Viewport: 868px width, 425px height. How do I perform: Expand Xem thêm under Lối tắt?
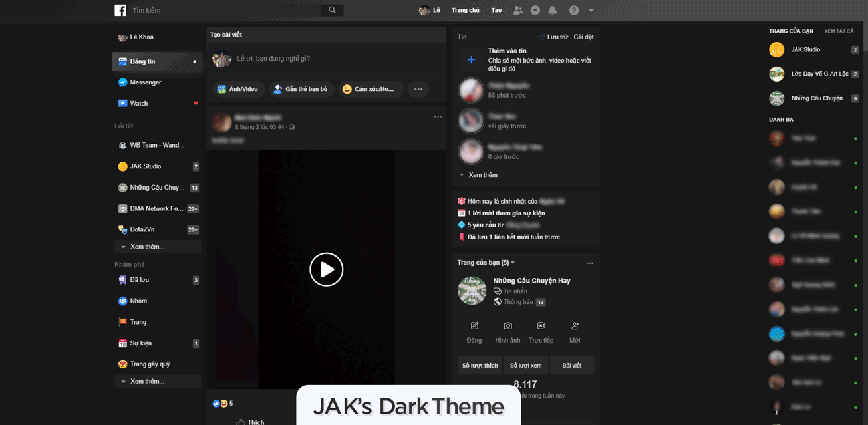[158, 247]
